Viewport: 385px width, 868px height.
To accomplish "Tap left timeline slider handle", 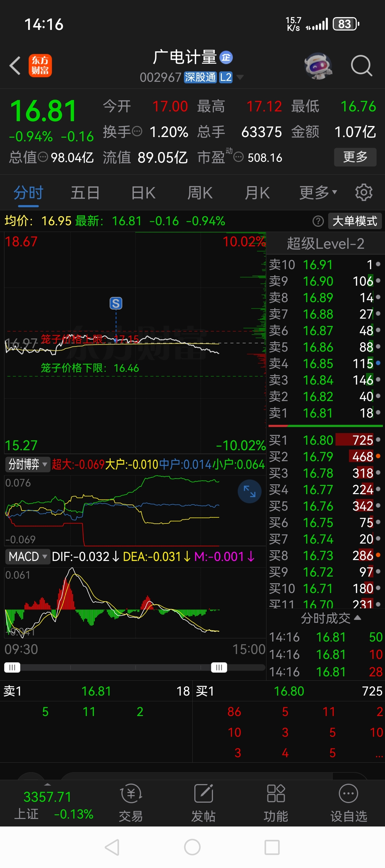I will click(12, 667).
